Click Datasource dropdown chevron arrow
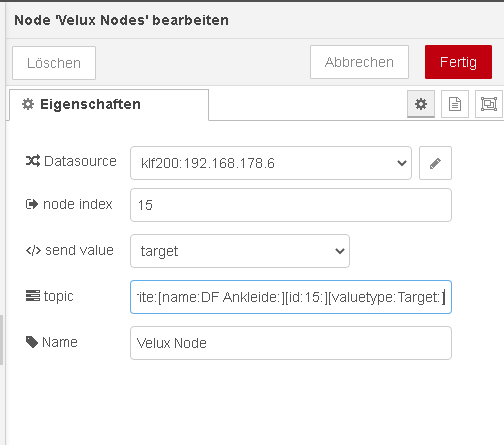The width and height of the screenshot is (504, 445). click(x=402, y=163)
